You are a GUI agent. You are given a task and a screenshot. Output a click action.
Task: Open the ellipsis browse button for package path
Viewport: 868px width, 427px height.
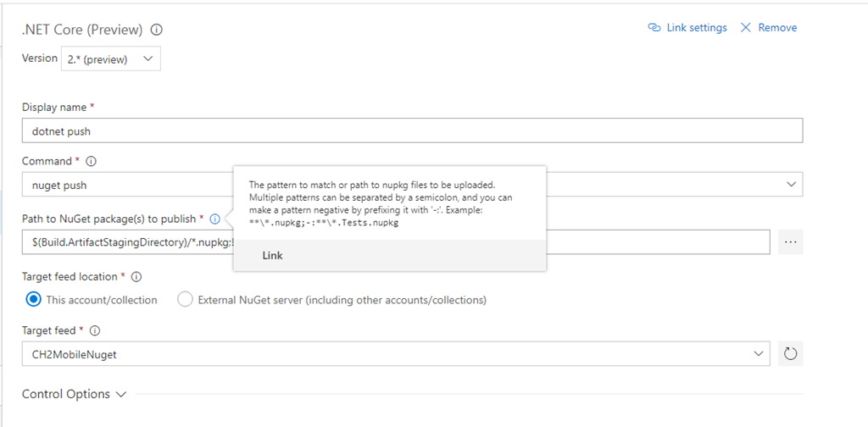coord(791,241)
